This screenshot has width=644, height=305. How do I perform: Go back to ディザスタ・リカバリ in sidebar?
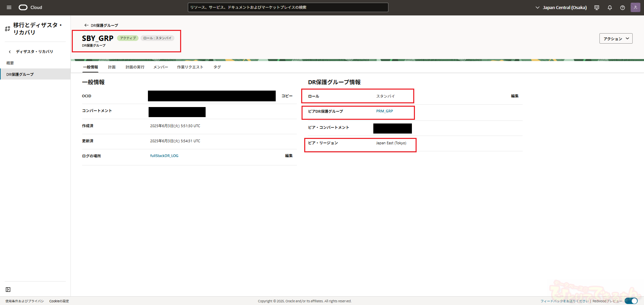tap(31, 52)
